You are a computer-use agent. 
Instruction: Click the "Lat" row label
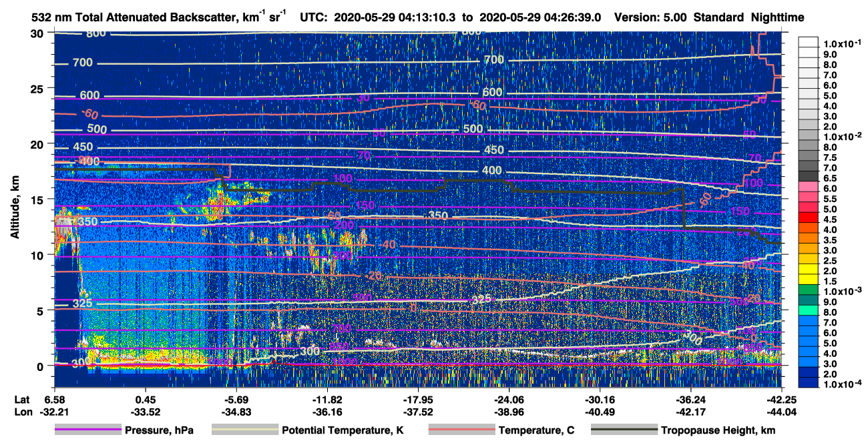tap(21, 400)
